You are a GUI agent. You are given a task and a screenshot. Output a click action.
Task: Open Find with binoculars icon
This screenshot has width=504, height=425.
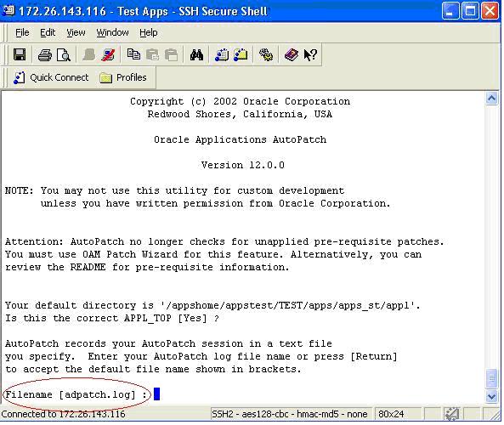[x=196, y=55]
